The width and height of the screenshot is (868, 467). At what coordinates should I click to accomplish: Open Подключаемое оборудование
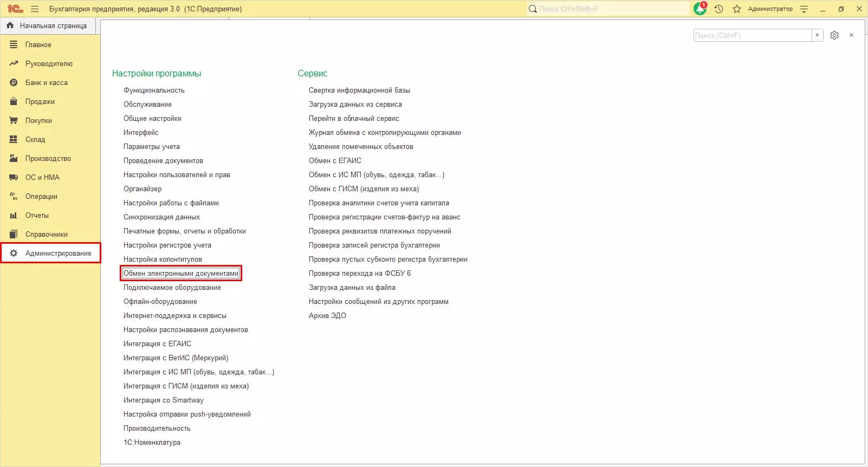(x=172, y=287)
